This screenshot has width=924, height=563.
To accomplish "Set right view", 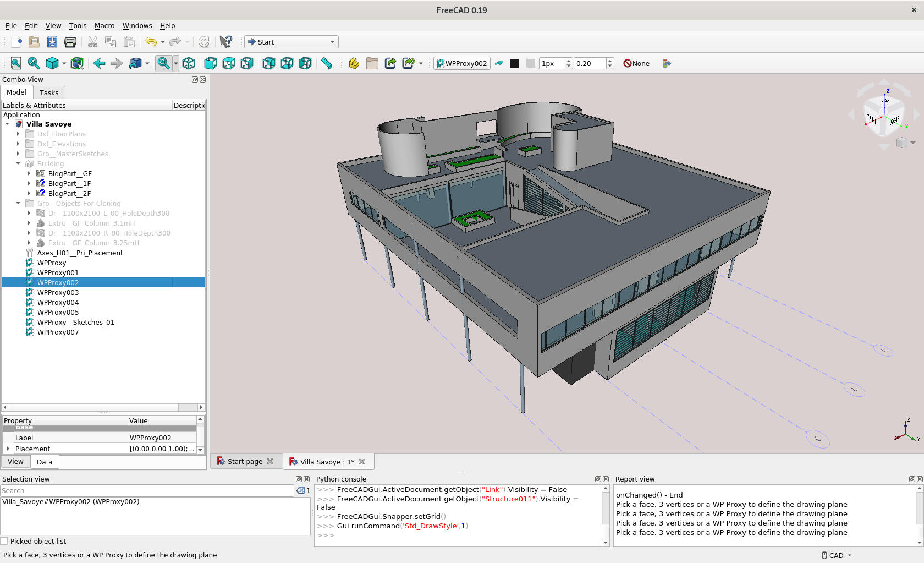I will pyautogui.click(x=247, y=63).
